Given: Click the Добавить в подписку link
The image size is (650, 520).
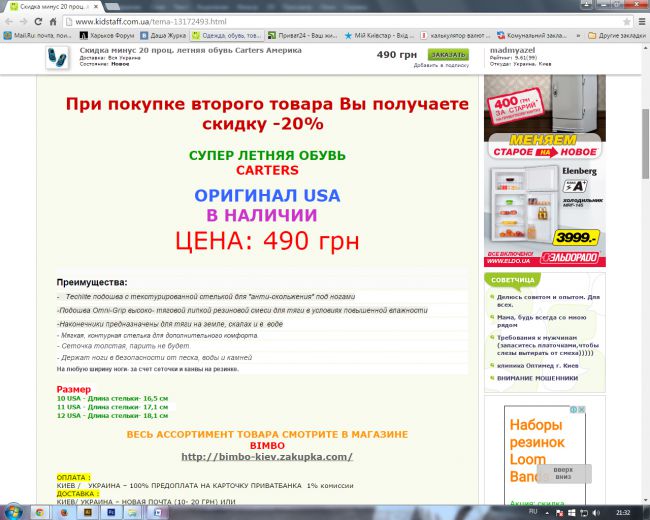Looking at the screenshot, I should click(x=440, y=65).
